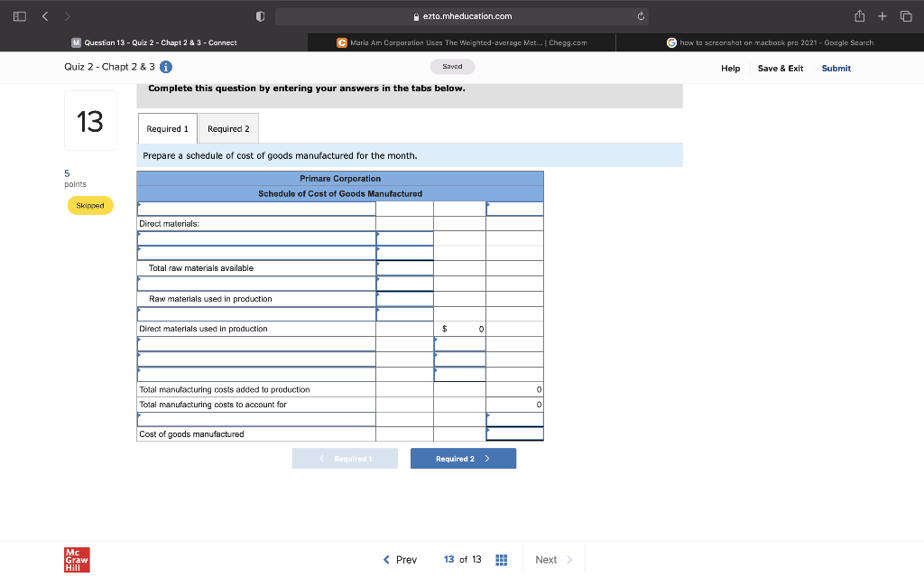Click the Saved status pill
This screenshot has height=578, width=924.
click(453, 67)
